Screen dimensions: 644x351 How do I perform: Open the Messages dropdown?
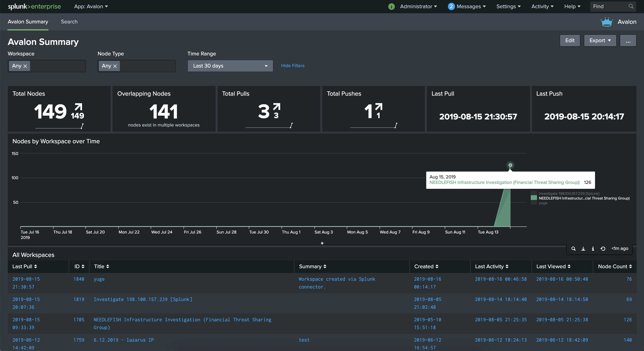(x=471, y=6)
